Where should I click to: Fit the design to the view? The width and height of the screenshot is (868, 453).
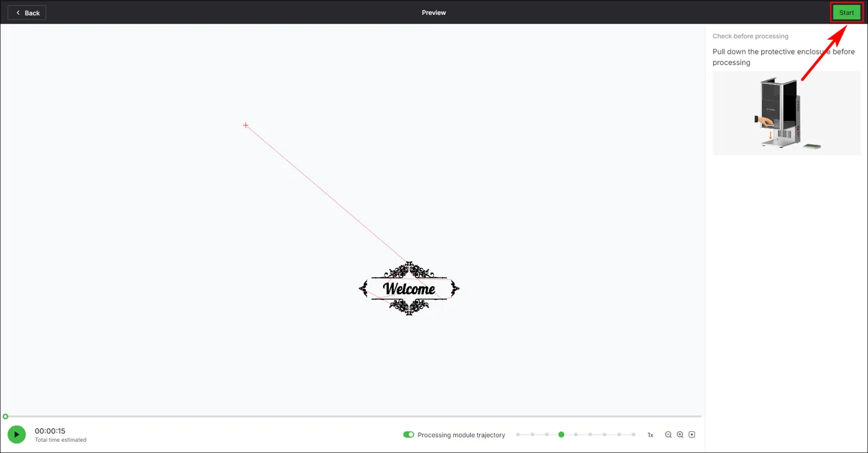click(x=692, y=434)
